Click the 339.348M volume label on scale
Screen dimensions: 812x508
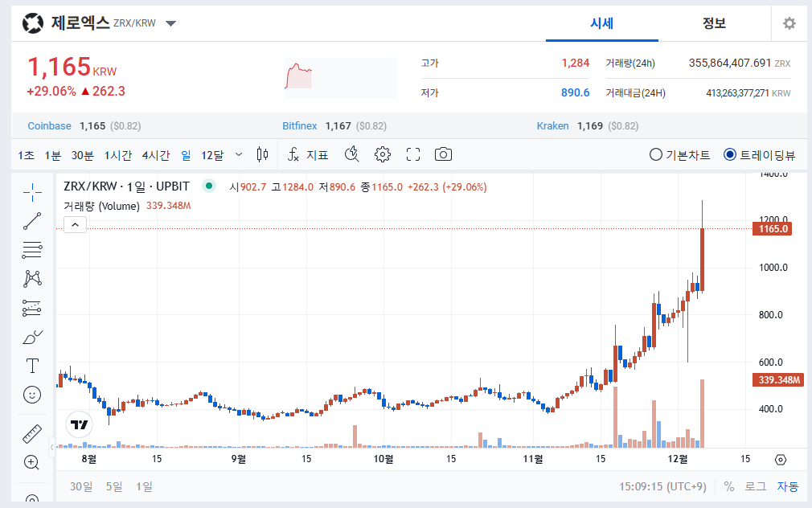pos(777,380)
